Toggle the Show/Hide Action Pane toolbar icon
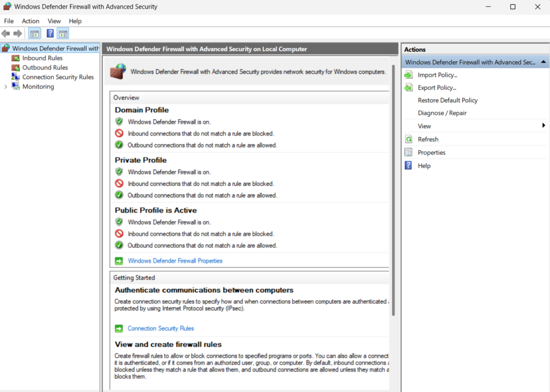 tap(63, 34)
